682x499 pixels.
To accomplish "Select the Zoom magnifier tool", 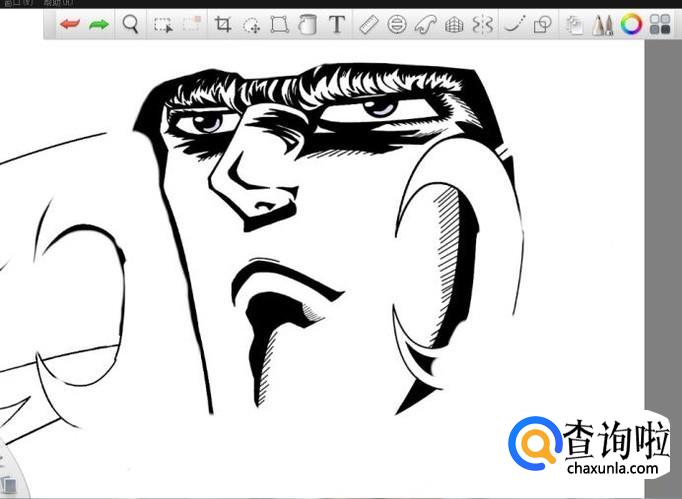I will coord(130,24).
